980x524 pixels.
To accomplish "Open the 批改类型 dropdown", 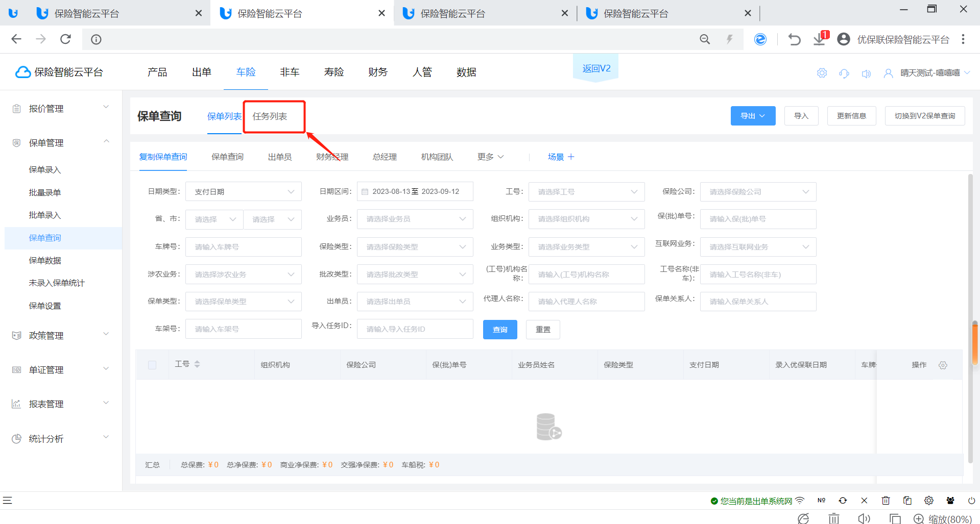I will (415, 275).
